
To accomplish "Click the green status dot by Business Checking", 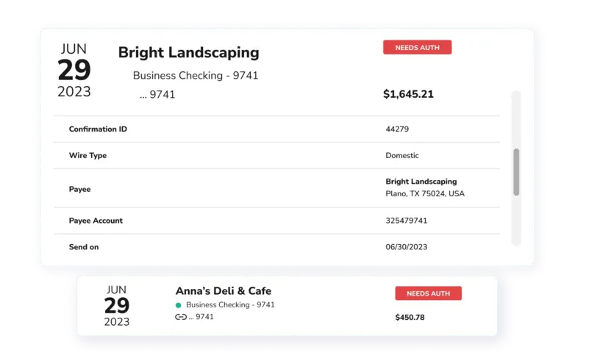I will (179, 305).
